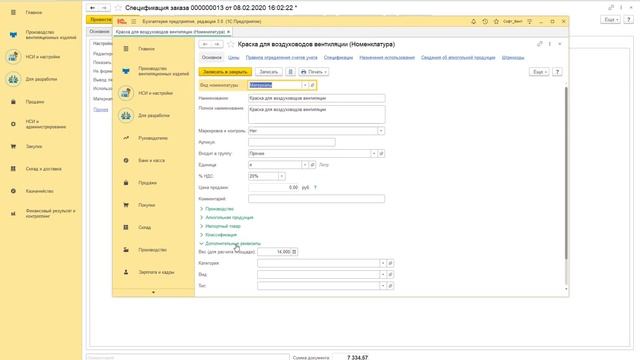Click in the Наименование field

(316, 98)
